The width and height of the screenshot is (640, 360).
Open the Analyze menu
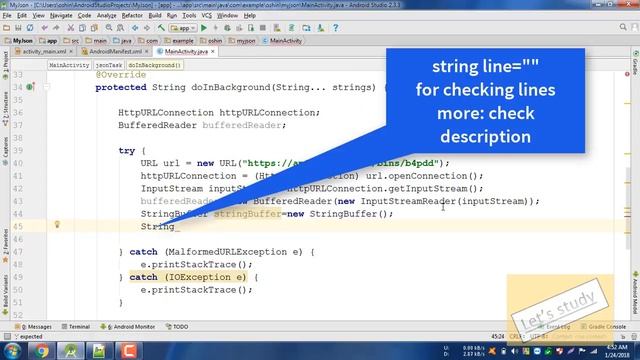point(107,16)
